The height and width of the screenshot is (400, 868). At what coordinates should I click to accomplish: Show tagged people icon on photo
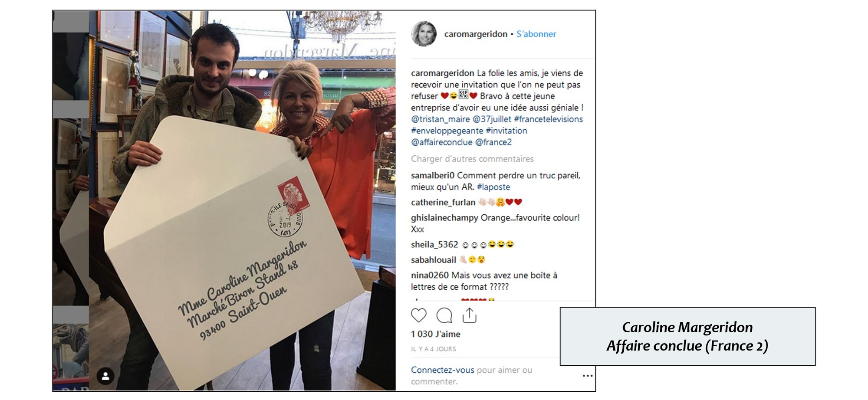click(x=105, y=376)
